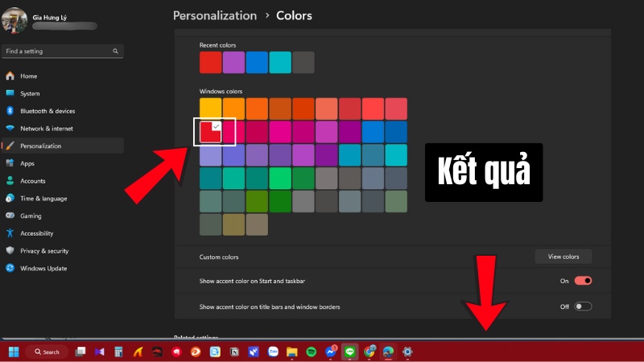The height and width of the screenshot is (362, 644).
Task: Open the Calculator app on the taskbar
Action: coord(118,352)
